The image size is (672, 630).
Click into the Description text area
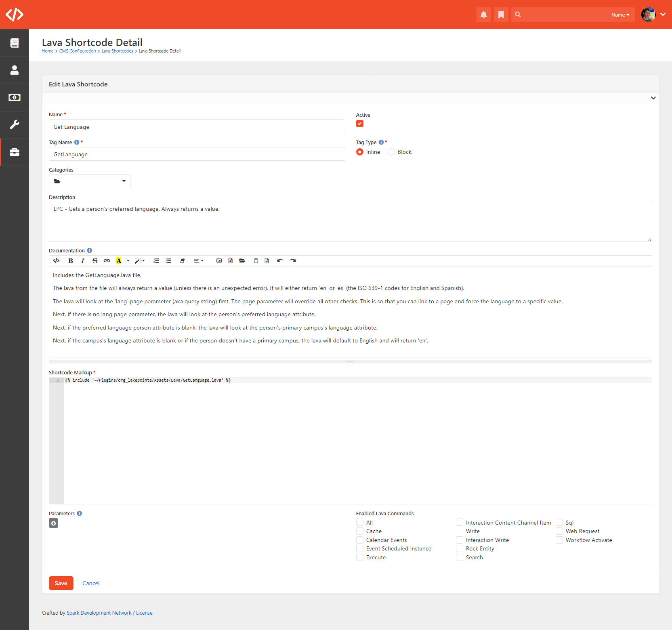point(351,222)
